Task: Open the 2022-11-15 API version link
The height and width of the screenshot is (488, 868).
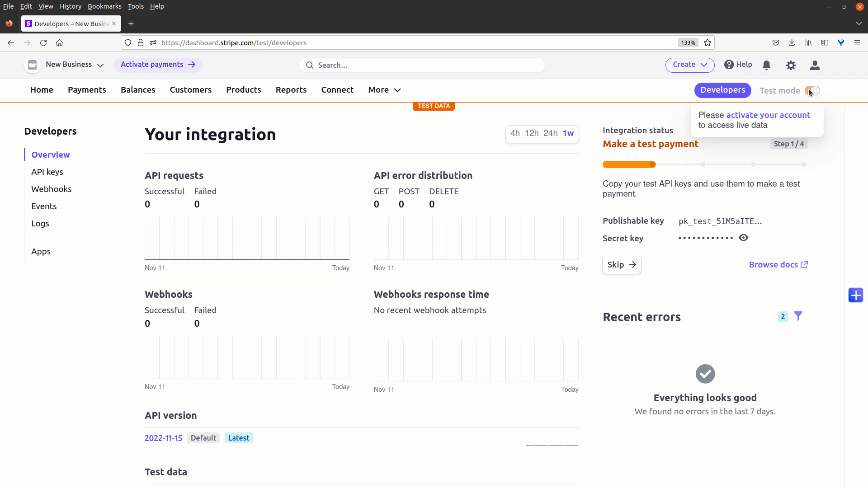Action: (x=163, y=438)
